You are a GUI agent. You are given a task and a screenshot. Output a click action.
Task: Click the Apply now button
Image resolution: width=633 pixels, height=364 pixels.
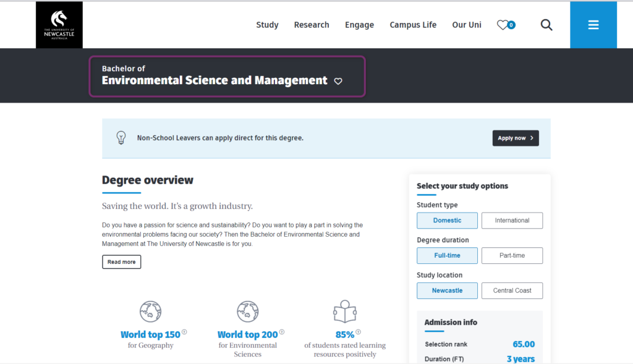[x=515, y=138]
